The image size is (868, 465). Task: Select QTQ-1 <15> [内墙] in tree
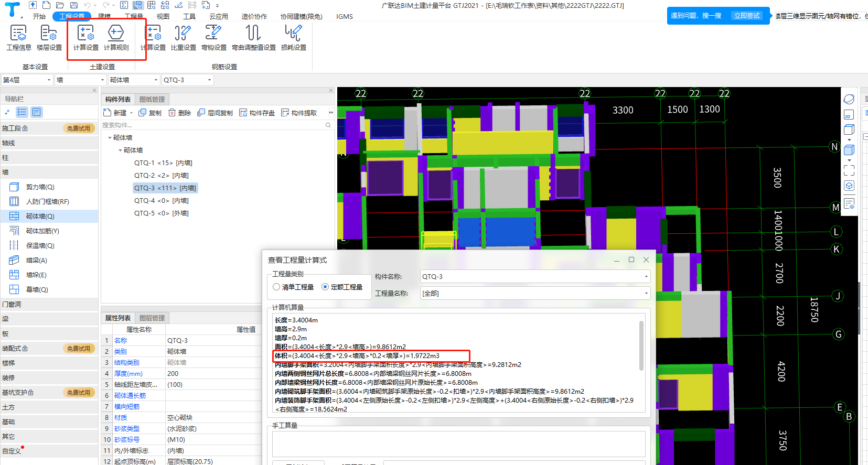(163, 163)
